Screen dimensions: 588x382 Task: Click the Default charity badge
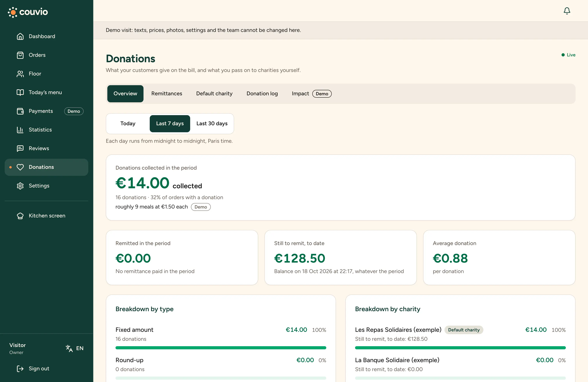pos(464,330)
